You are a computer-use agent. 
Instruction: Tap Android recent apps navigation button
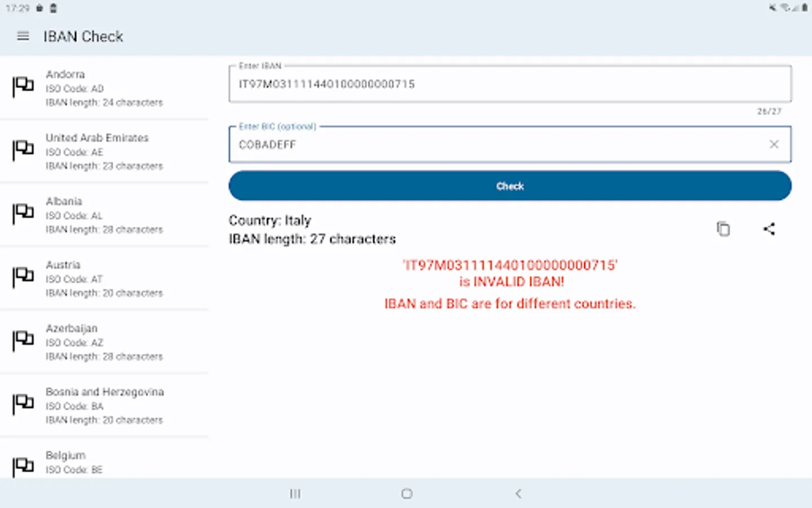(x=295, y=494)
